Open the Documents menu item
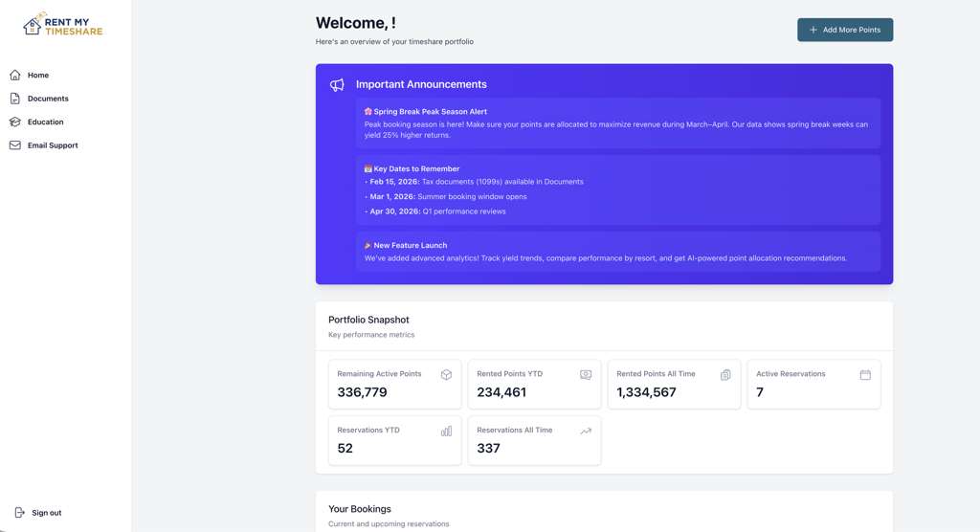This screenshot has width=980, height=532. [x=48, y=99]
